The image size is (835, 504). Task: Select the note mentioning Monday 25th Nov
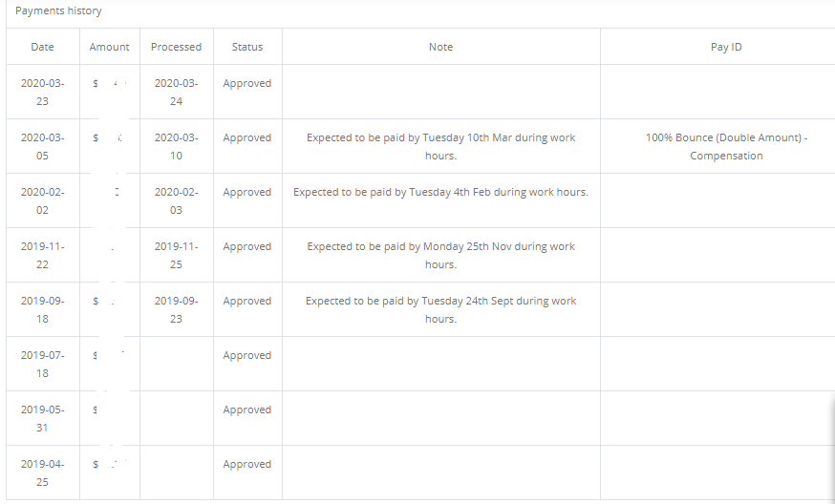click(x=440, y=255)
